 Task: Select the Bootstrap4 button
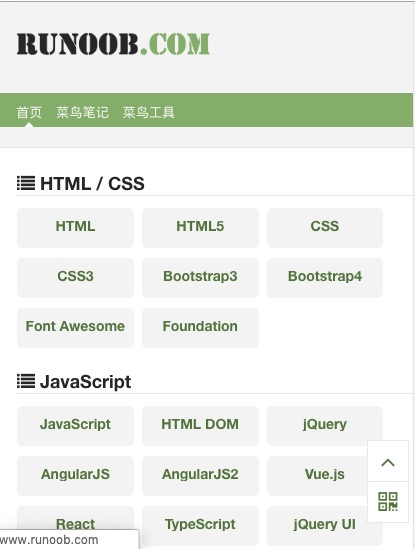coord(325,278)
